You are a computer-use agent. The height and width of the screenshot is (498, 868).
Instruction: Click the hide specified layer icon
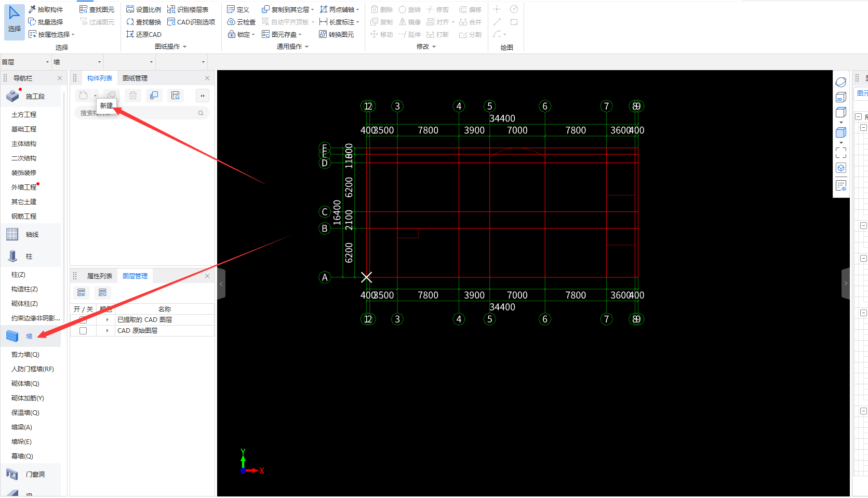coord(103,293)
